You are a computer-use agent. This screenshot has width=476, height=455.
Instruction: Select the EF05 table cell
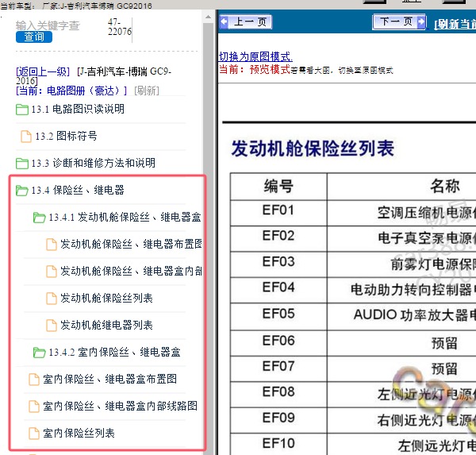[278, 316]
